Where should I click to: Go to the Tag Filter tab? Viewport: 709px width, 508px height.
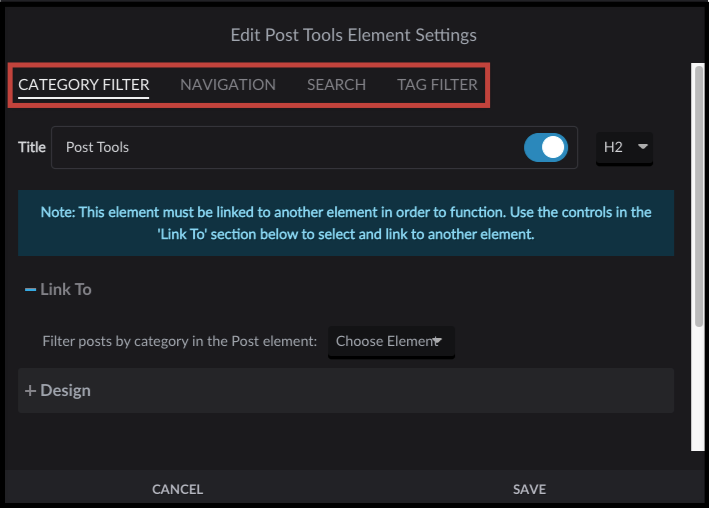click(437, 85)
